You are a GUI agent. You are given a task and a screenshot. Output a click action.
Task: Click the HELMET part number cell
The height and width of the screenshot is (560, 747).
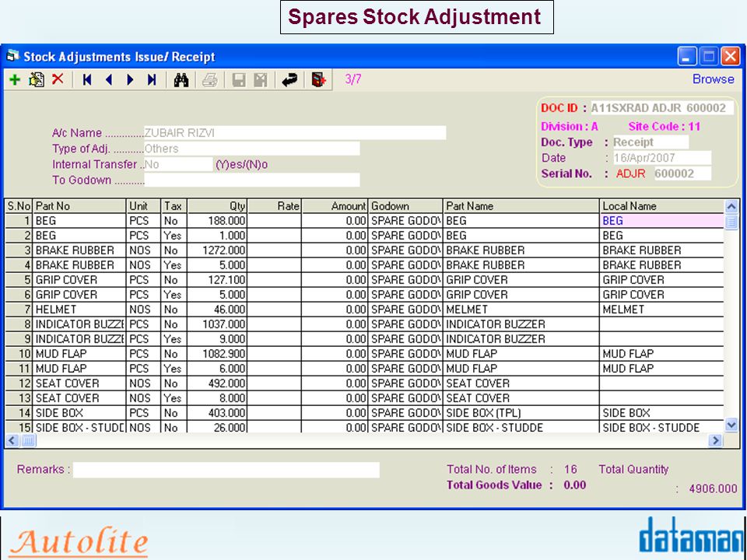tap(79, 310)
